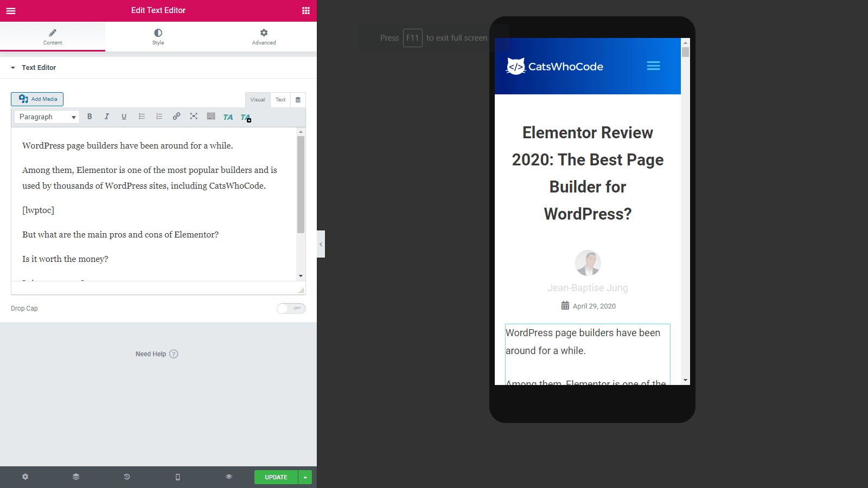Toggle italic formatting
The height and width of the screenshot is (488, 868).
107,117
